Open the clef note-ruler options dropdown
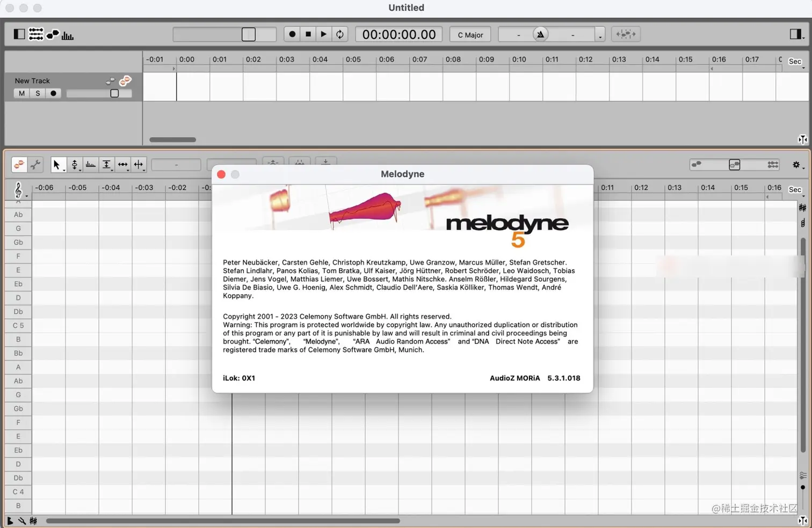This screenshot has width=812, height=528. [19, 190]
